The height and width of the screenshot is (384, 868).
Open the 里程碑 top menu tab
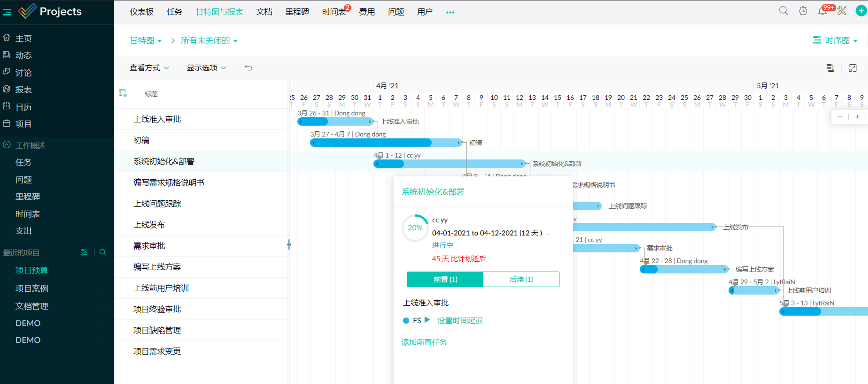297,12
